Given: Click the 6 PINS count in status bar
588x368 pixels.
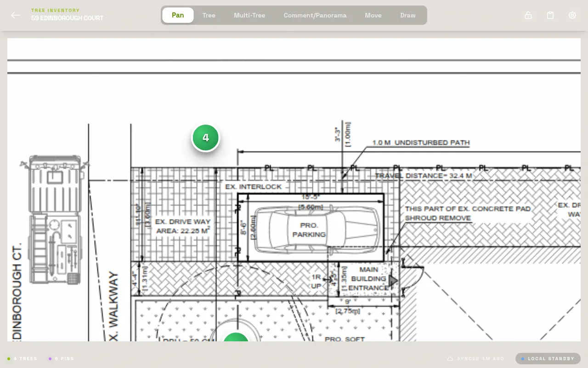Looking at the screenshot, I should pos(64,358).
